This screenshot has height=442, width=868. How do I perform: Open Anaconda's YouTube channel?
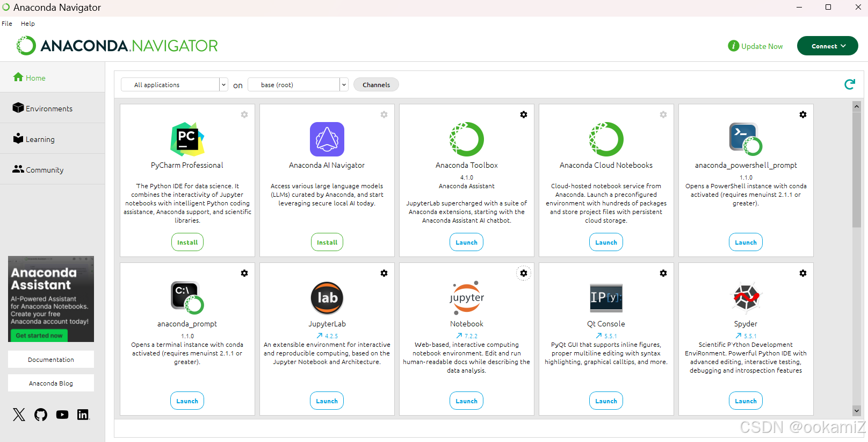tap(62, 415)
